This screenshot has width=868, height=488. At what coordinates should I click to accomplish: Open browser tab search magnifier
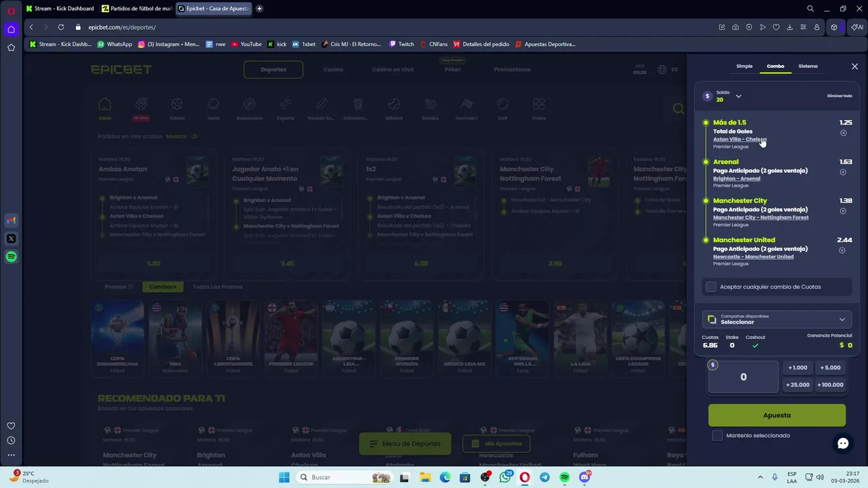point(810,9)
